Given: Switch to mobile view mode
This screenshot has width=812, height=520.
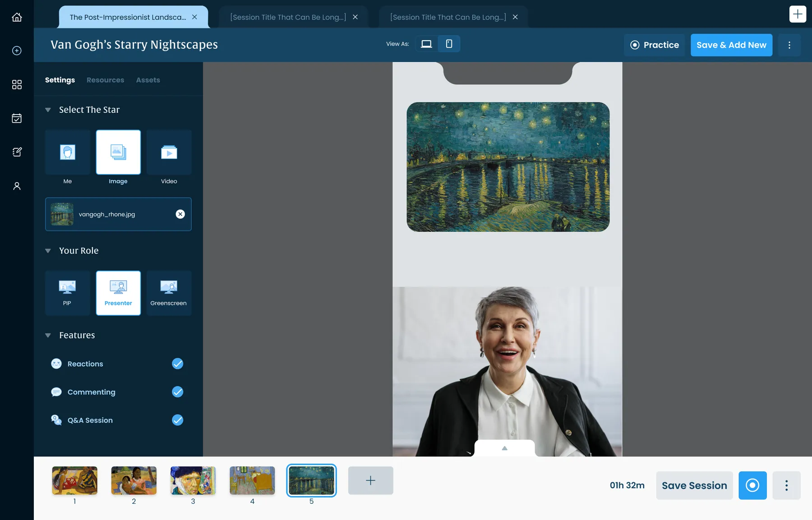Looking at the screenshot, I should pyautogui.click(x=449, y=44).
